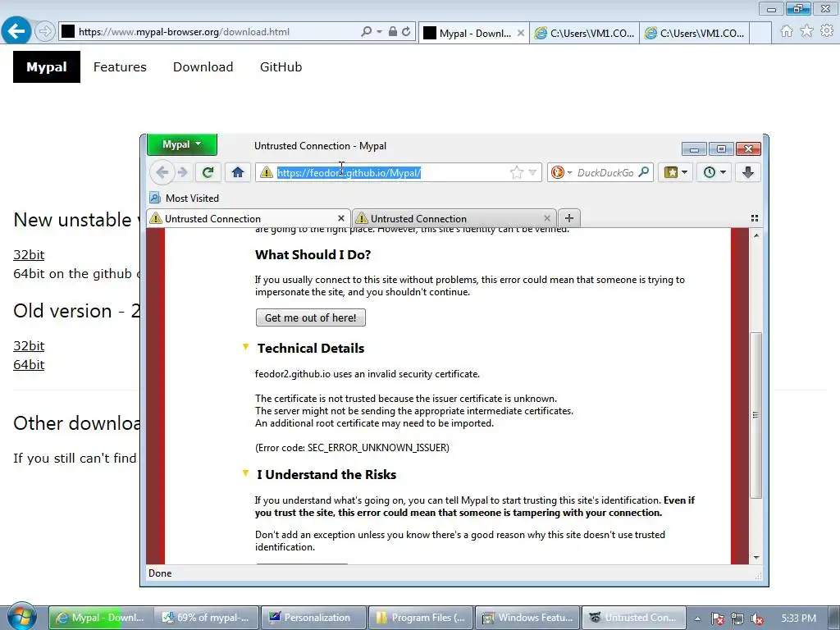Select the second IE tab C:\Users\VM1.CO
The width and height of the screenshot is (840, 630).
tap(584, 33)
